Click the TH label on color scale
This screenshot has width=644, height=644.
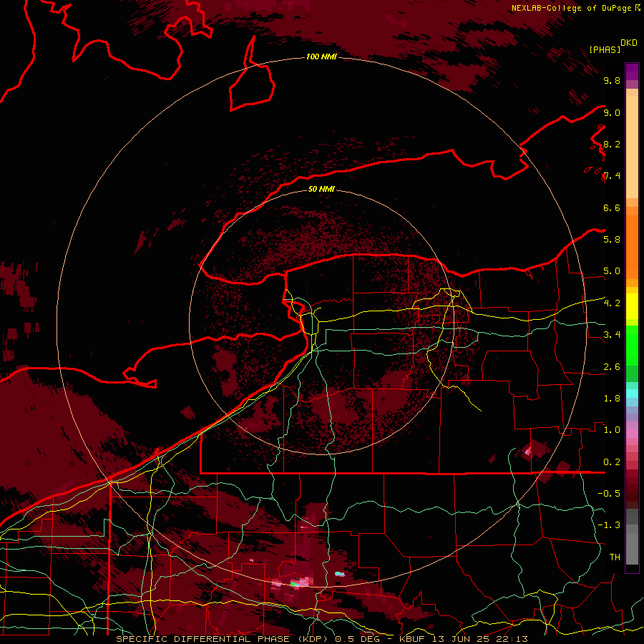(615, 557)
